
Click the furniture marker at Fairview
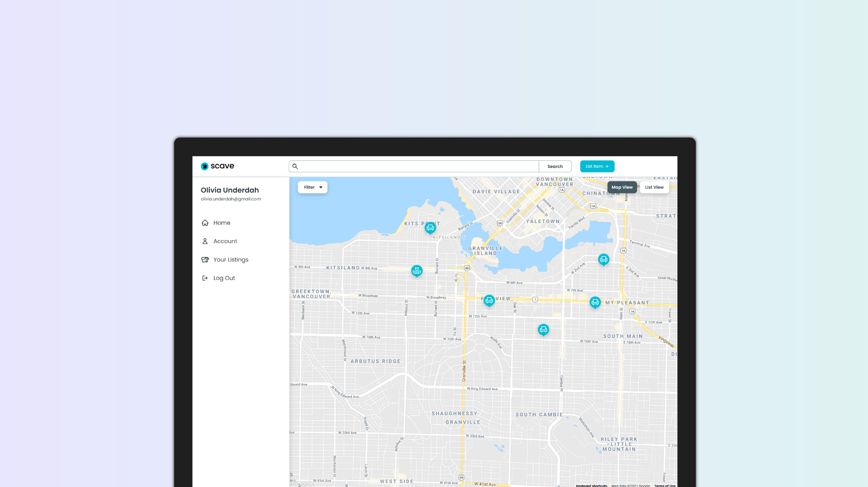click(x=489, y=300)
